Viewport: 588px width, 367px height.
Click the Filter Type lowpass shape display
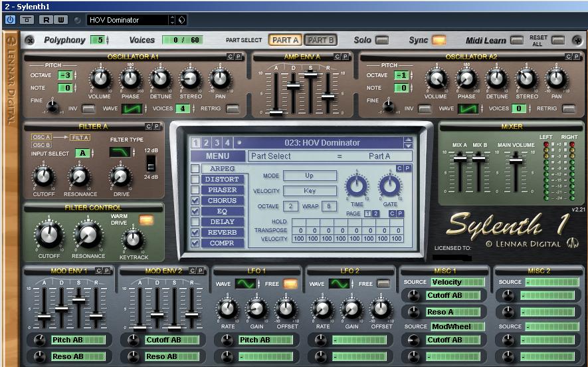[x=120, y=152]
